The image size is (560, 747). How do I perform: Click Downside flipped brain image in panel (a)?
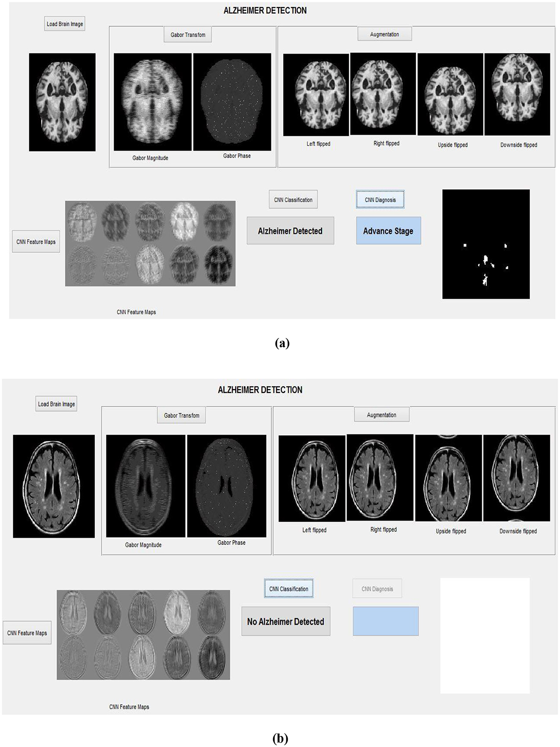click(x=517, y=94)
